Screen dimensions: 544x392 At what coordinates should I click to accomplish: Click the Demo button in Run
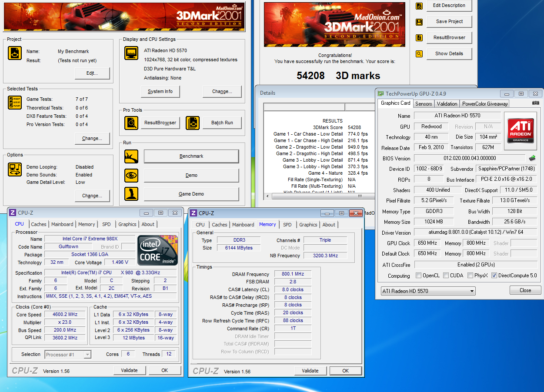point(191,175)
